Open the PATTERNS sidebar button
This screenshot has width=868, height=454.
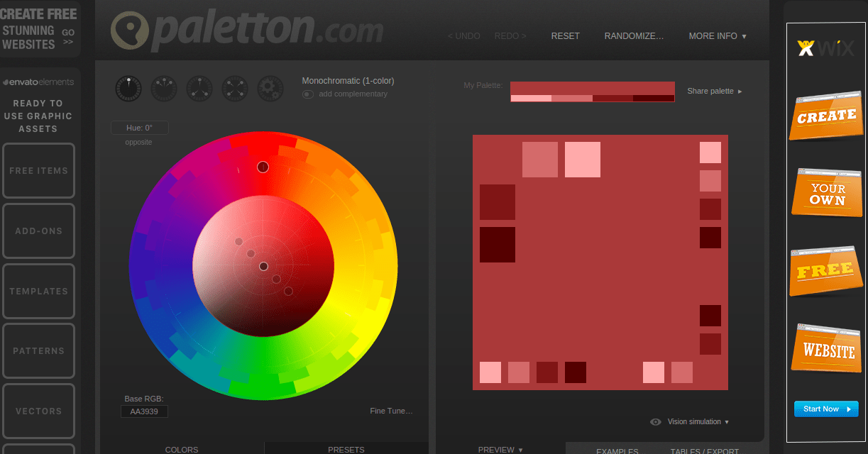pos(38,351)
